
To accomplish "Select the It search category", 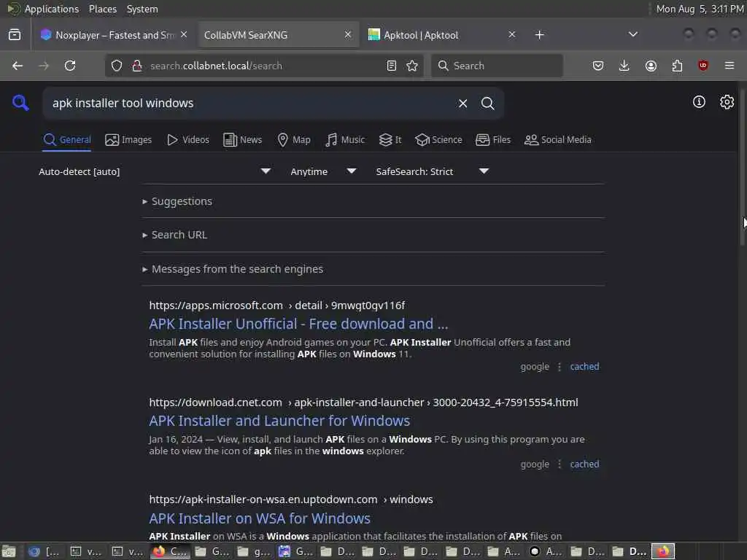I will 390,139.
